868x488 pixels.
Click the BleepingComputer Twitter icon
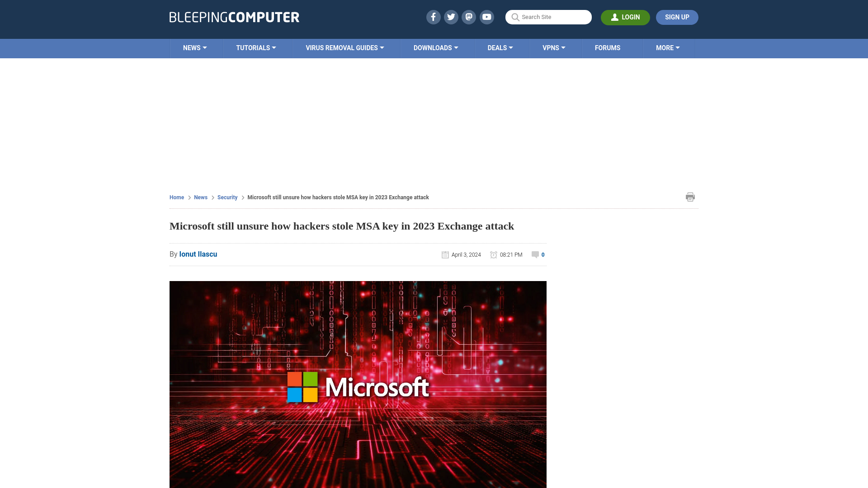pos(451,17)
